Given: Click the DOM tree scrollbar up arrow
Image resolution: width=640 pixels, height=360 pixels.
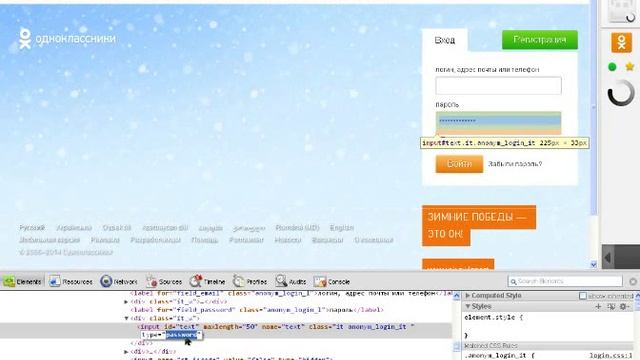Looking at the screenshot, I should coord(456,295).
